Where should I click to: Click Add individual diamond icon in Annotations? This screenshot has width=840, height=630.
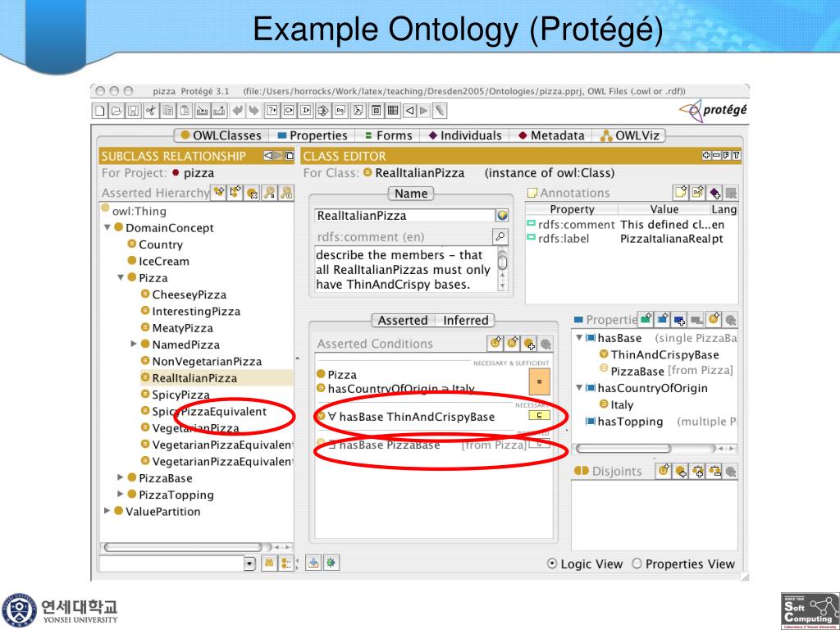[714, 192]
